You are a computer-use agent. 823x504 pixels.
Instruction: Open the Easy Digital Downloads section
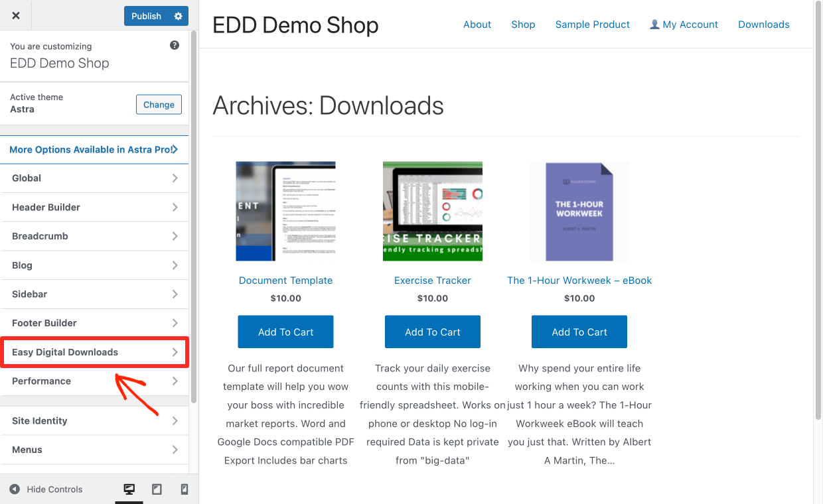(x=94, y=352)
